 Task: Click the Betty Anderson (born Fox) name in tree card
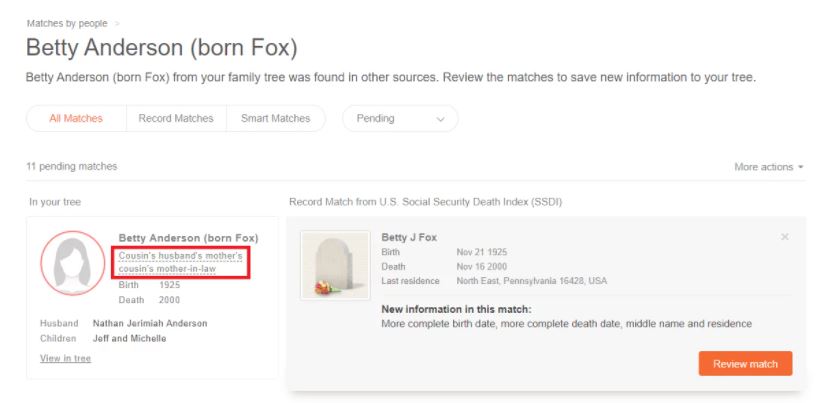(x=188, y=238)
